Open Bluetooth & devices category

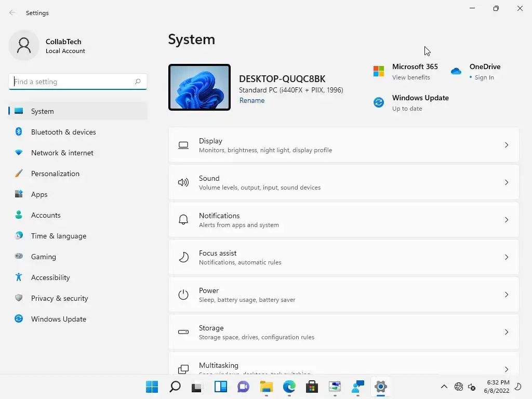pyautogui.click(x=78, y=132)
